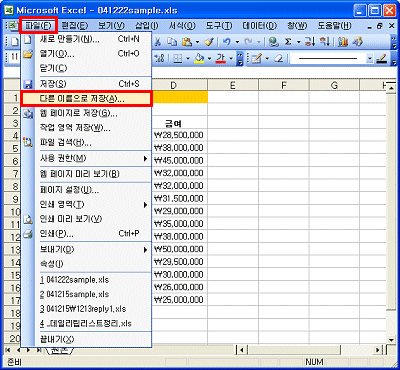
Task: Click the Undo arrow icon
Action: tap(227, 42)
